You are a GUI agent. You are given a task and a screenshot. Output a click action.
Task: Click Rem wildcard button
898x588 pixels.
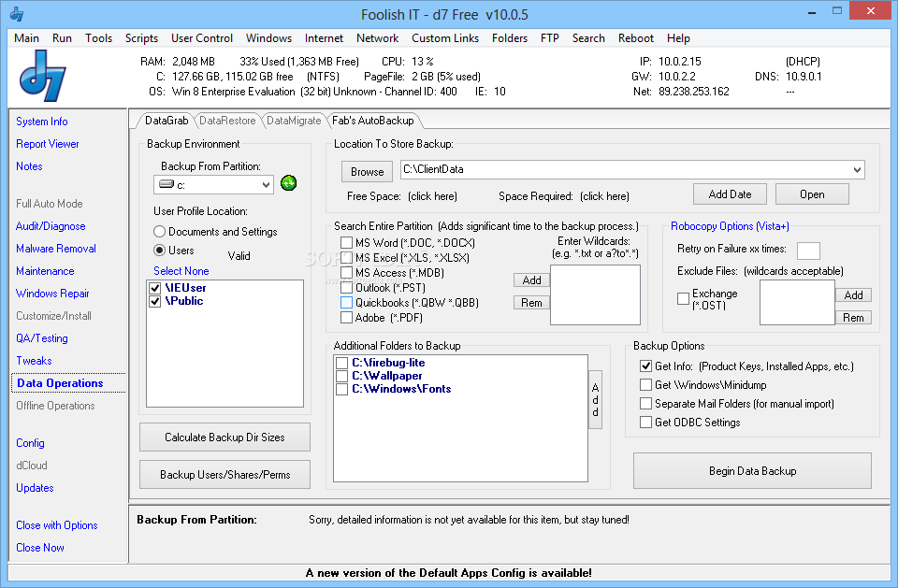531,302
